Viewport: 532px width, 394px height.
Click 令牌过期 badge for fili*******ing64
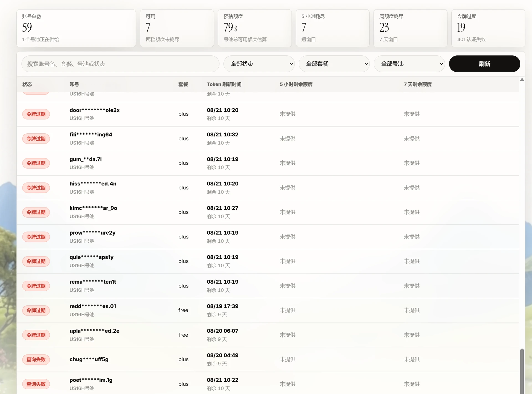pos(36,139)
